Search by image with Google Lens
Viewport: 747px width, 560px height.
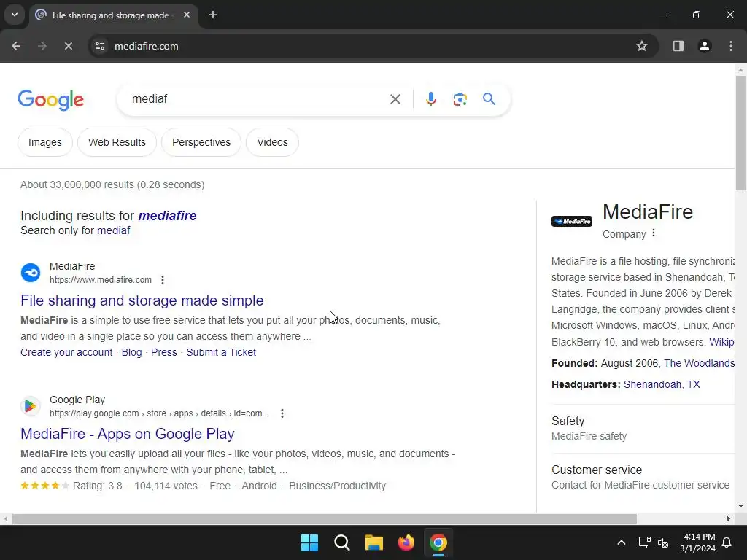(460, 99)
